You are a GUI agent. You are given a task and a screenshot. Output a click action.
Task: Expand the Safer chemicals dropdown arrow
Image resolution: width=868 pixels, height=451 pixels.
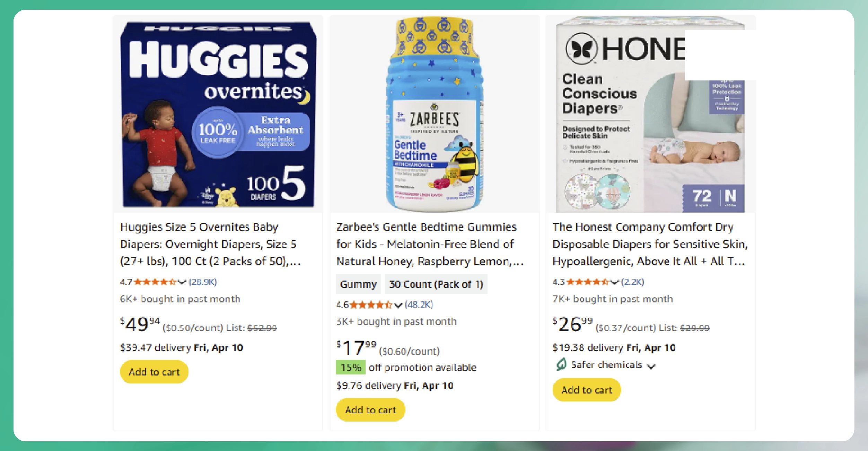coord(651,366)
